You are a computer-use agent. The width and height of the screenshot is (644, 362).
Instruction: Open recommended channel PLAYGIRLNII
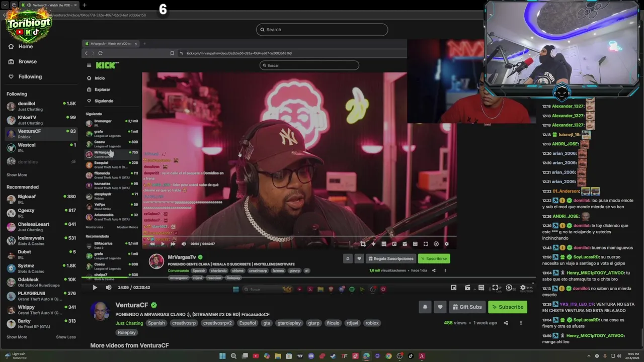[41, 296]
